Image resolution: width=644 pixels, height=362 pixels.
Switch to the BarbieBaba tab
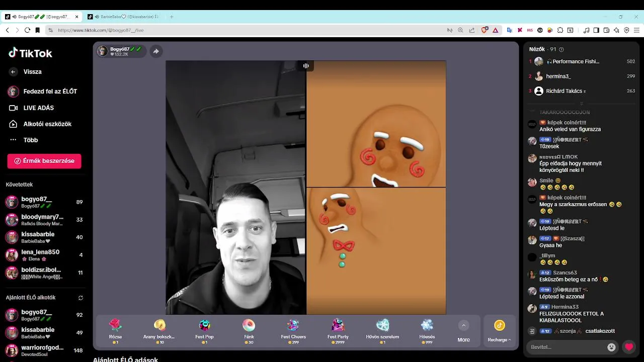click(124, 17)
